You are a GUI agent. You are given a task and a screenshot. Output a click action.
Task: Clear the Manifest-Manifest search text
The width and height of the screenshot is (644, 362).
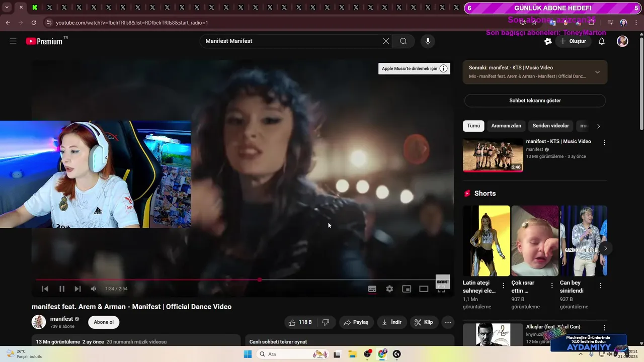click(386, 41)
